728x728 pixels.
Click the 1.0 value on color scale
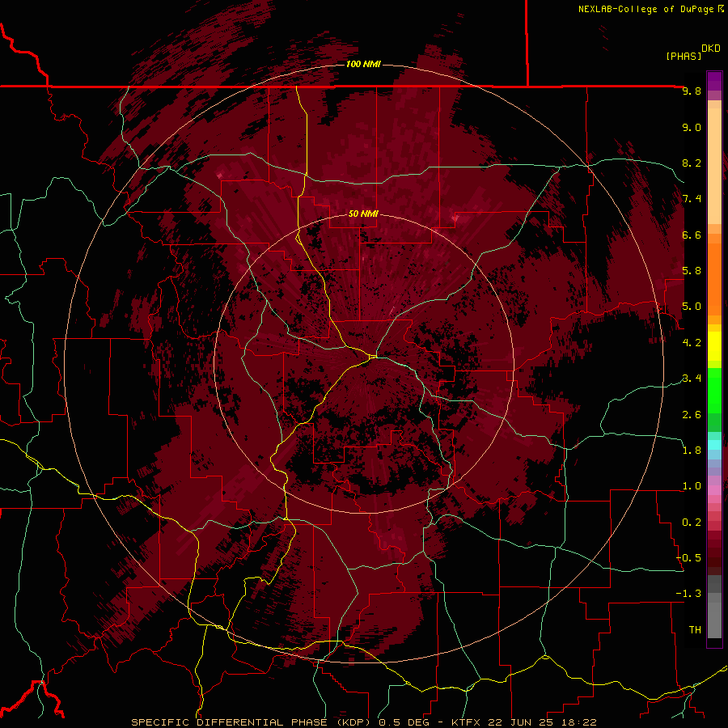692,486
